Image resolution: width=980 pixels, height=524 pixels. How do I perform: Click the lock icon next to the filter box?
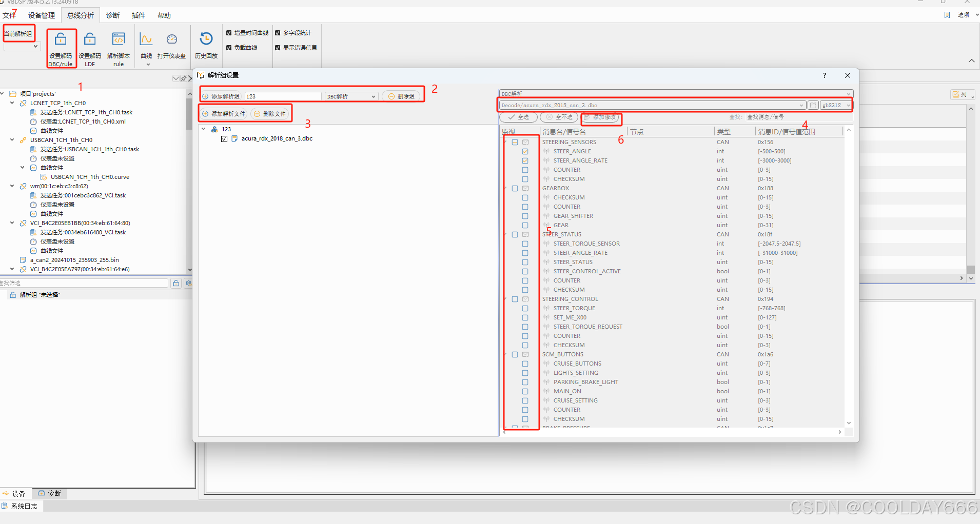(176, 283)
